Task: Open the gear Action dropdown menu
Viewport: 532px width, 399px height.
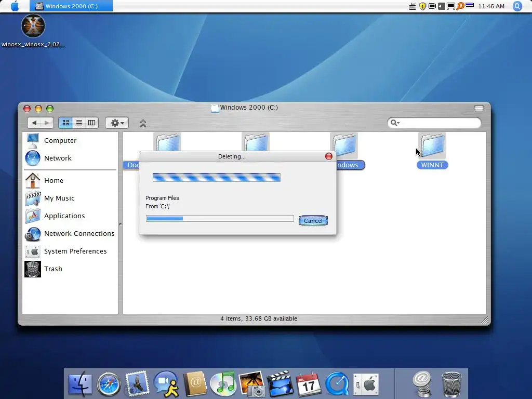Action: point(117,123)
